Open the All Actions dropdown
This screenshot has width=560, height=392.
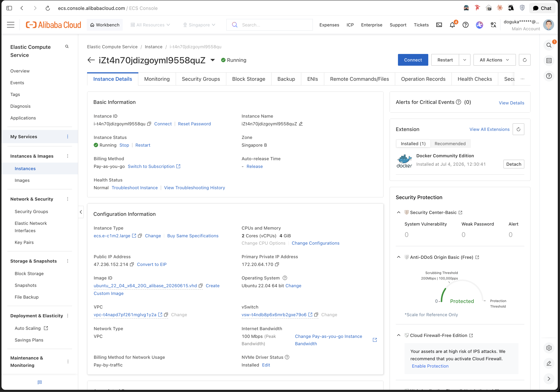point(495,60)
